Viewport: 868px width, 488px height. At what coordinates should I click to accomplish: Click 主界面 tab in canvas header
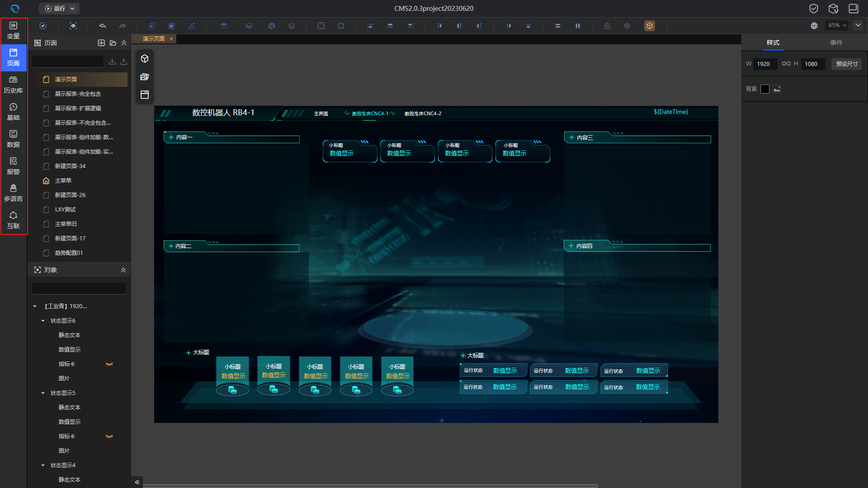(321, 113)
